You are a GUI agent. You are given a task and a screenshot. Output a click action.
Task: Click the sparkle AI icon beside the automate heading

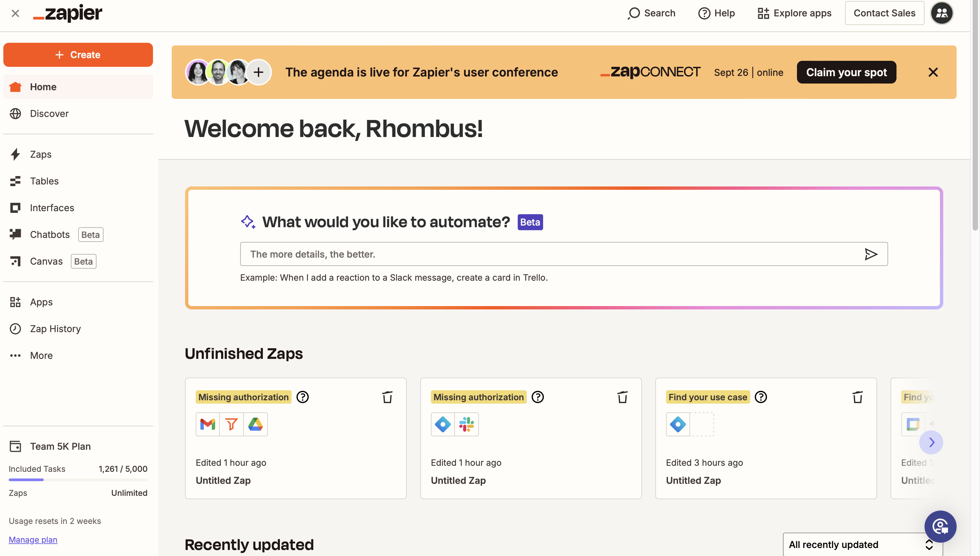tap(248, 222)
